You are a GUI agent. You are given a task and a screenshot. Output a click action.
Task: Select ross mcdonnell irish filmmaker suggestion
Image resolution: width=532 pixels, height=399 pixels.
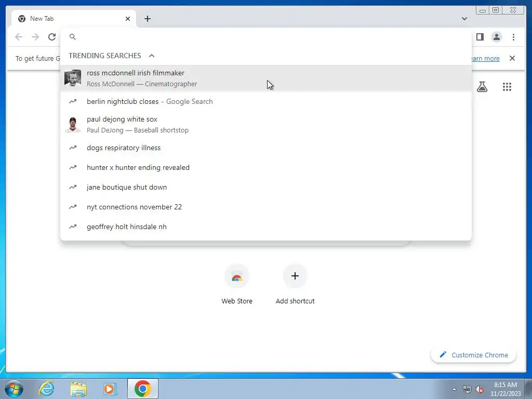tap(266, 78)
